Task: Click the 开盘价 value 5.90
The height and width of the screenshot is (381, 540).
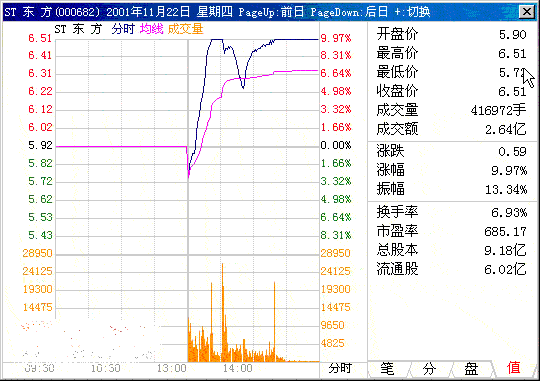Action: (512, 34)
